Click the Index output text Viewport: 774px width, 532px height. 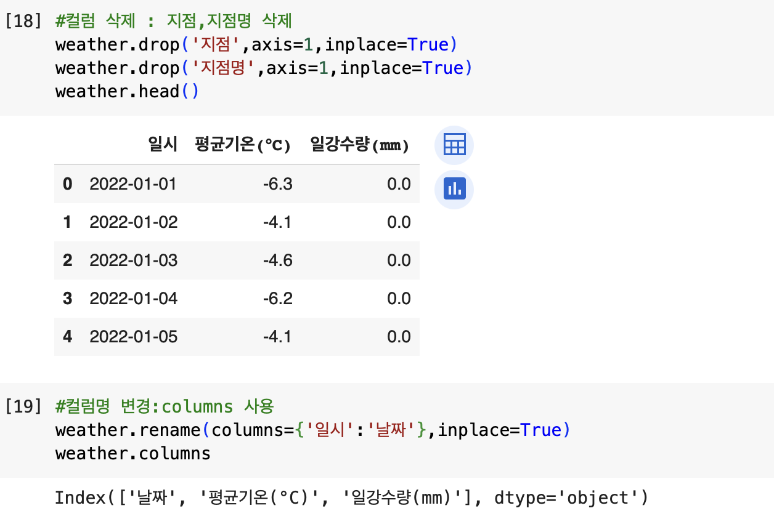(x=352, y=498)
